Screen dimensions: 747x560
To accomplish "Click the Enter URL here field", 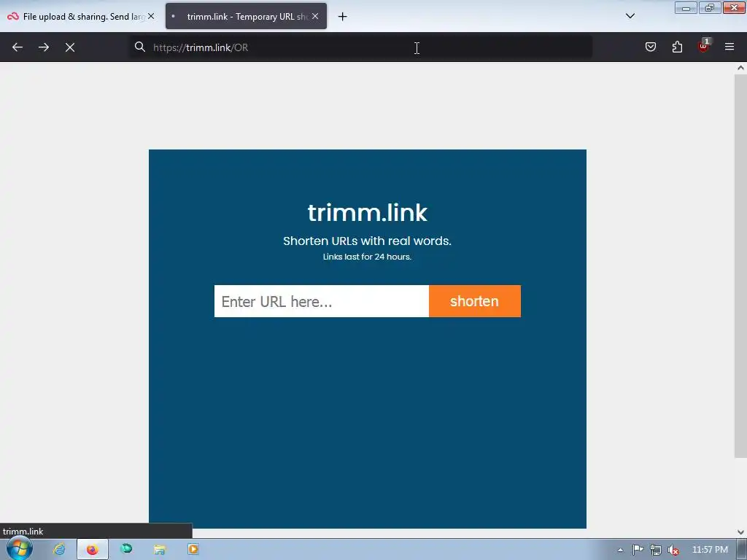I will tap(322, 301).
